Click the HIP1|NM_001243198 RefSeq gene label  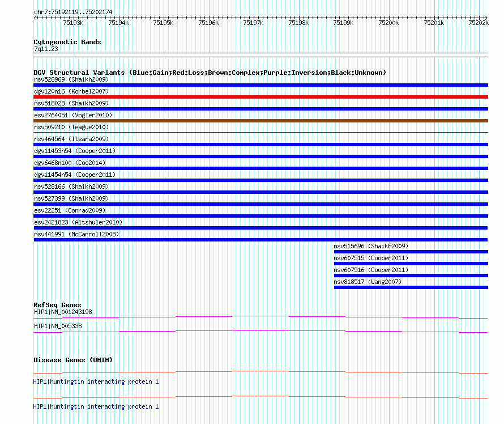(63, 312)
